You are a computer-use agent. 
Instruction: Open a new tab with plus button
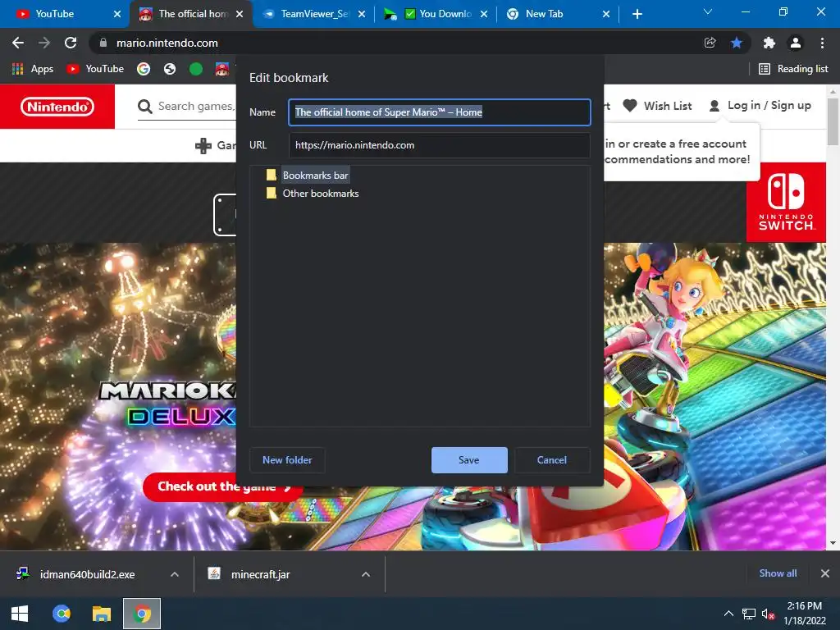coord(637,14)
